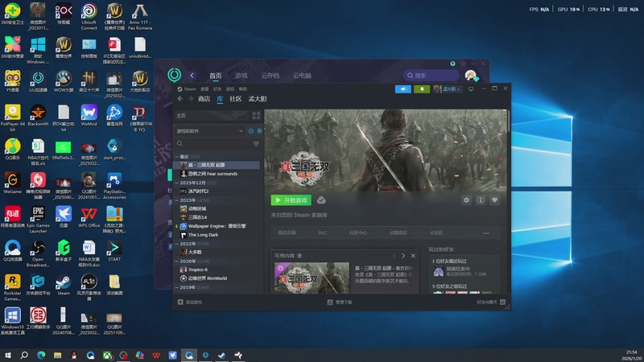The width and height of the screenshot is (644, 362).
Task: Switch Steam to Big Picture mode icon
Action: point(471,88)
